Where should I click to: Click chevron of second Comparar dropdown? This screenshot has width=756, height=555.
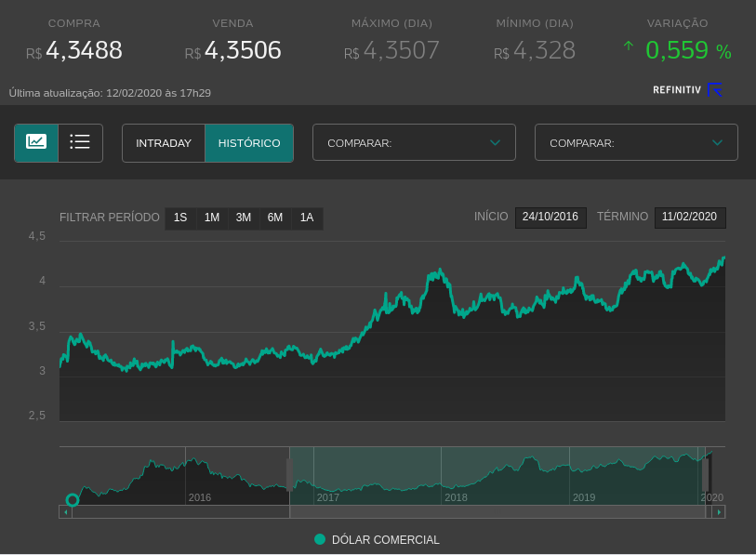coord(717,143)
